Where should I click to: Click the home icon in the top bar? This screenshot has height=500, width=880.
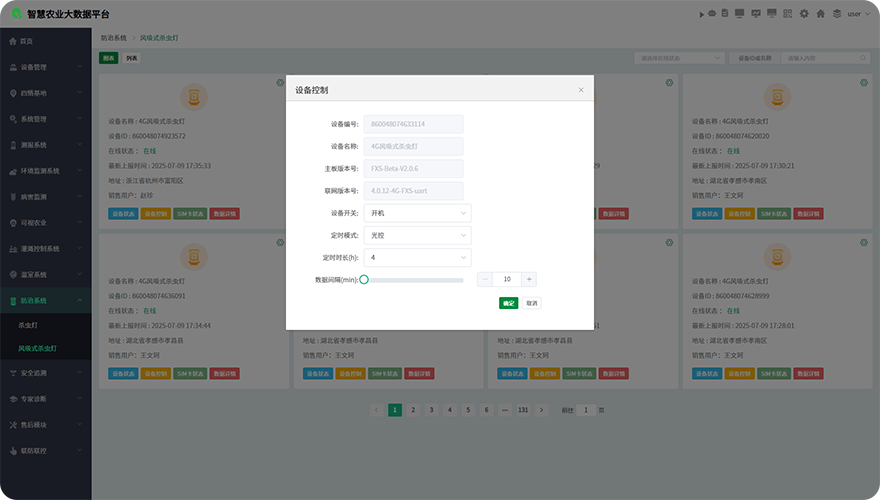[820, 14]
